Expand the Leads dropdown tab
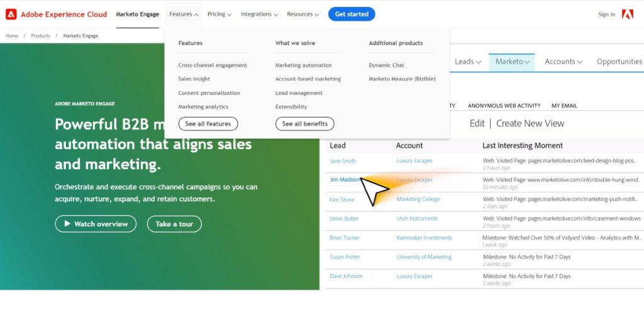 pos(468,62)
